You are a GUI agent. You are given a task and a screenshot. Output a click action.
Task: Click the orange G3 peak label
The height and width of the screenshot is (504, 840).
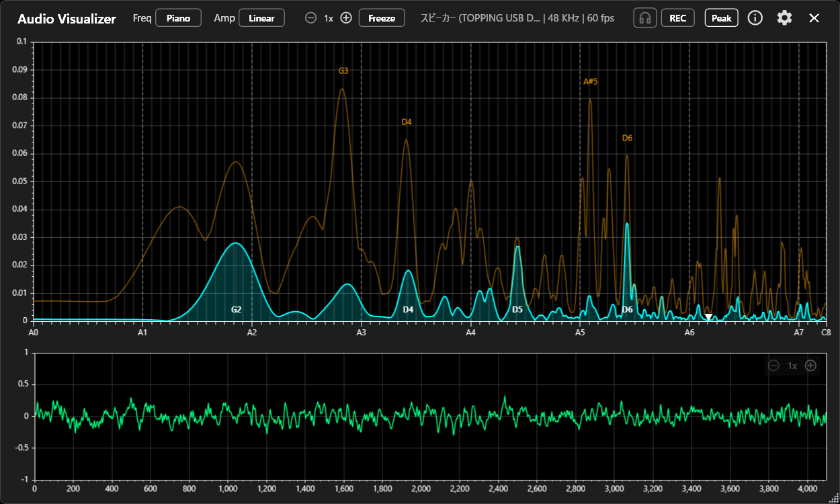coord(343,71)
